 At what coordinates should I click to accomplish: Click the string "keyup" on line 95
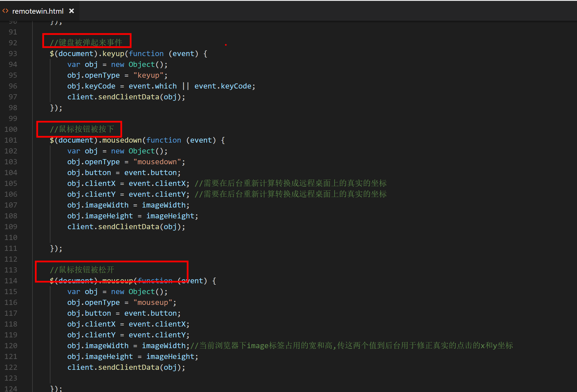tap(148, 75)
